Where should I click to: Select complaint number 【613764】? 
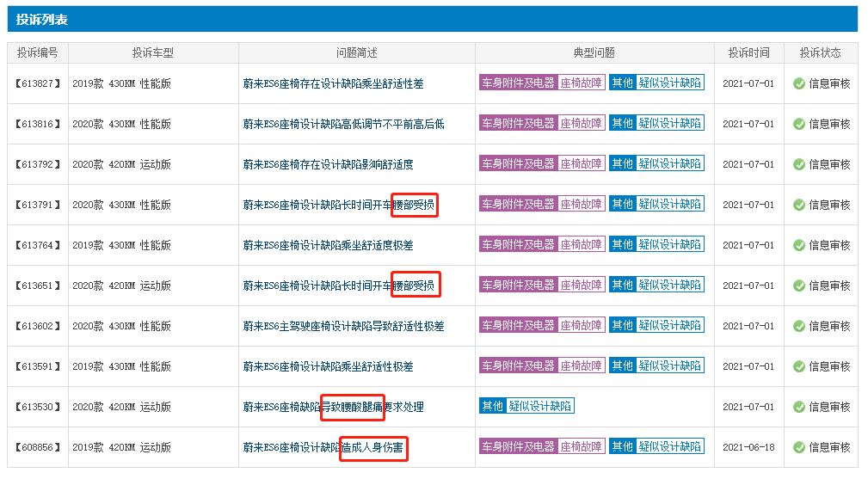[38, 245]
